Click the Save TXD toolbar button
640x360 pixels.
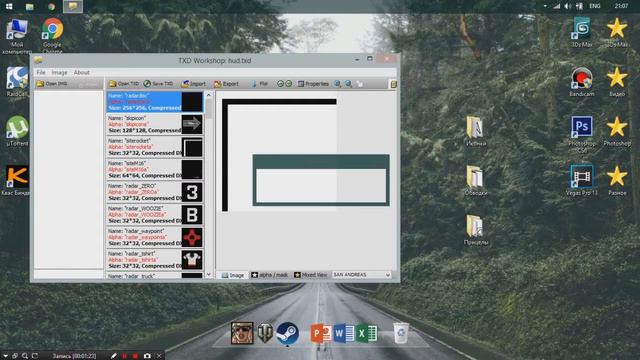point(158,84)
